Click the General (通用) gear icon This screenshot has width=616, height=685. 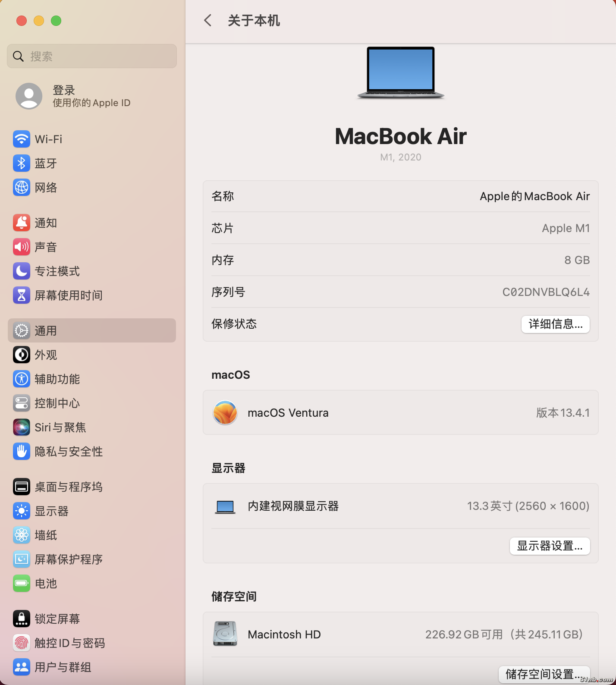22,330
